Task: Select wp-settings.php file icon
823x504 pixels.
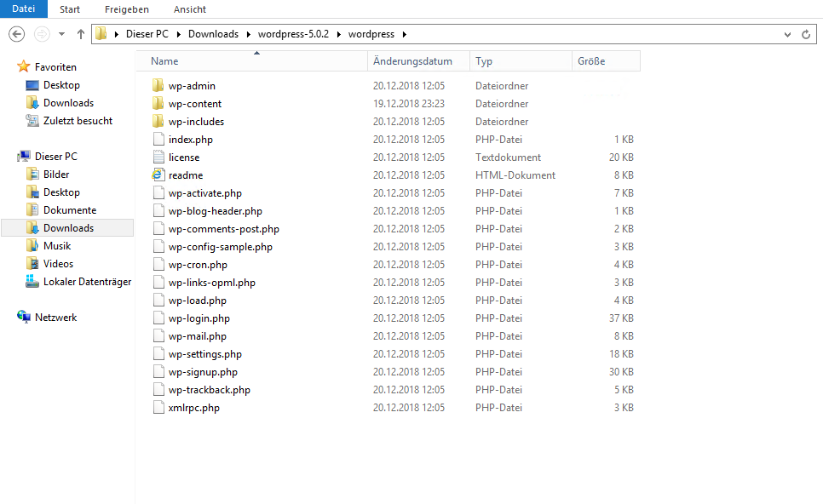Action: tap(158, 353)
